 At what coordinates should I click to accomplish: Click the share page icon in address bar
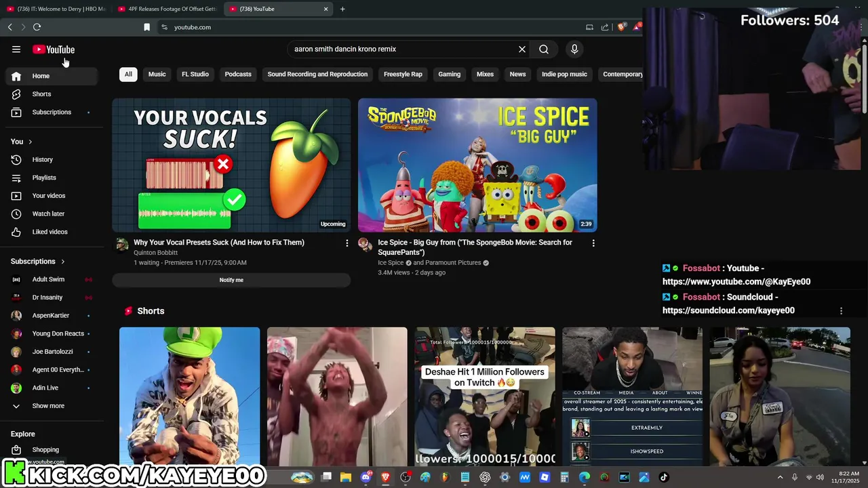pos(605,27)
